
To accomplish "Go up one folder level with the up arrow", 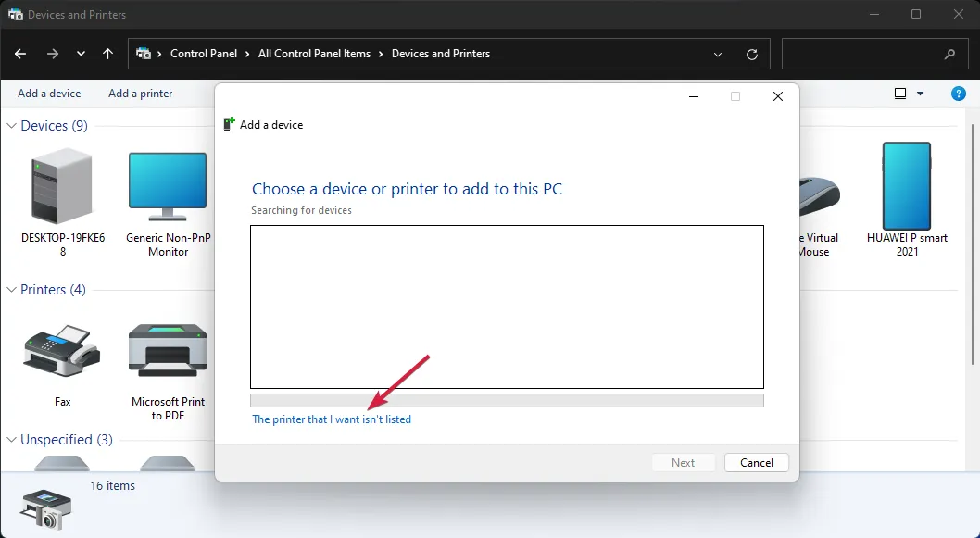I will [x=107, y=54].
